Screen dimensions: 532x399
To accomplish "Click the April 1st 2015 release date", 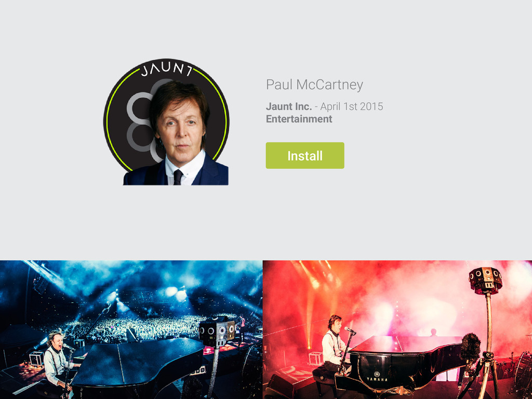I will [352, 107].
